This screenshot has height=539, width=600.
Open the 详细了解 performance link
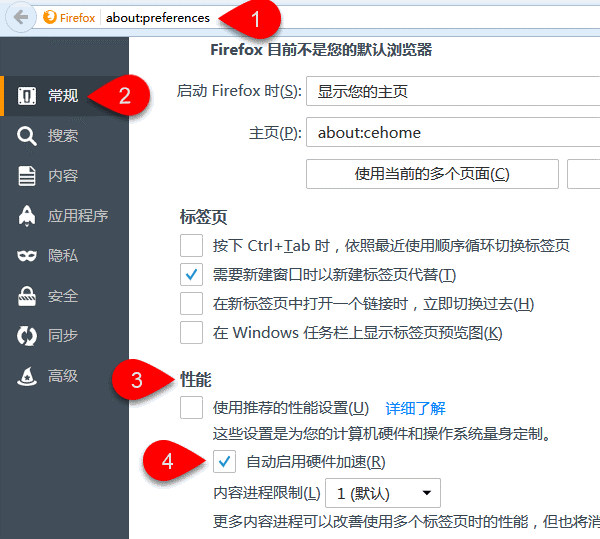pos(416,408)
